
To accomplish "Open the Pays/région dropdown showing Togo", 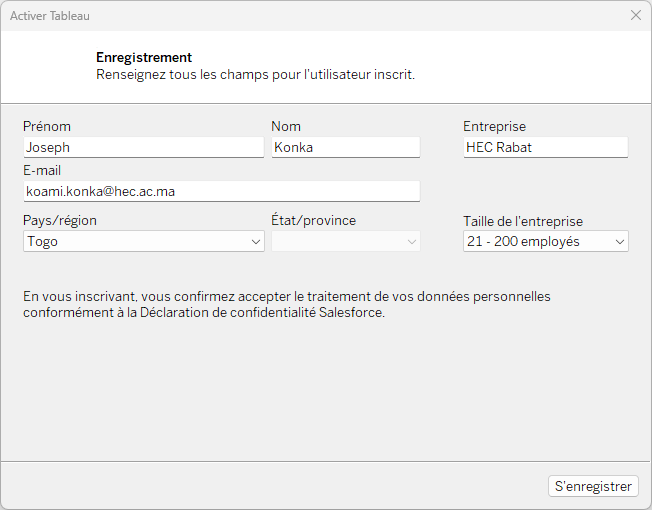I will [x=143, y=241].
